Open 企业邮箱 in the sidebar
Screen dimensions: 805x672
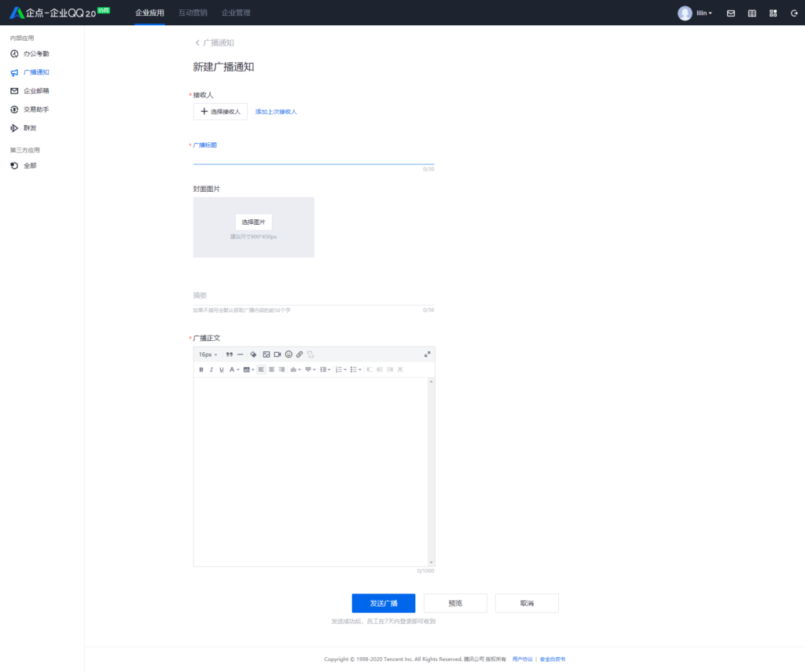click(36, 91)
